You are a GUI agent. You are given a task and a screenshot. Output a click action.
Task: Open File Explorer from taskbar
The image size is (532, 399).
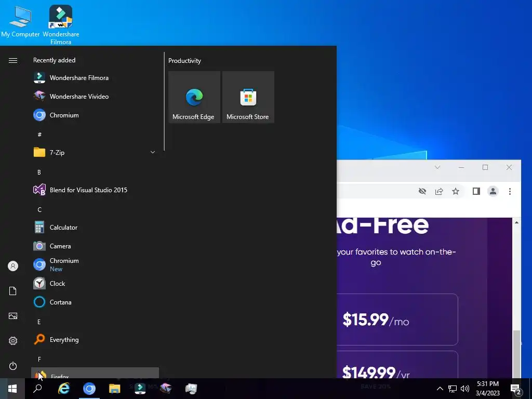(115, 389)
